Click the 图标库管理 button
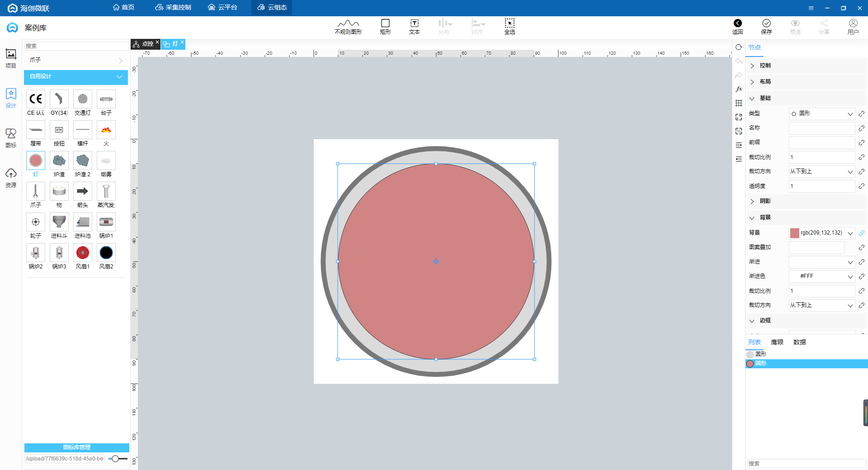The height and width of the screenshot is (470, 868). point(77,447)
